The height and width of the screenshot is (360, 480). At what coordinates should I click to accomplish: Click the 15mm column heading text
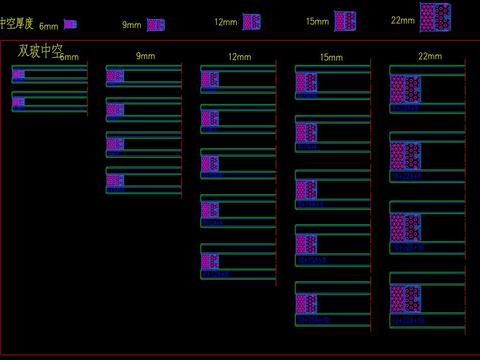click(x=331, y=57)
